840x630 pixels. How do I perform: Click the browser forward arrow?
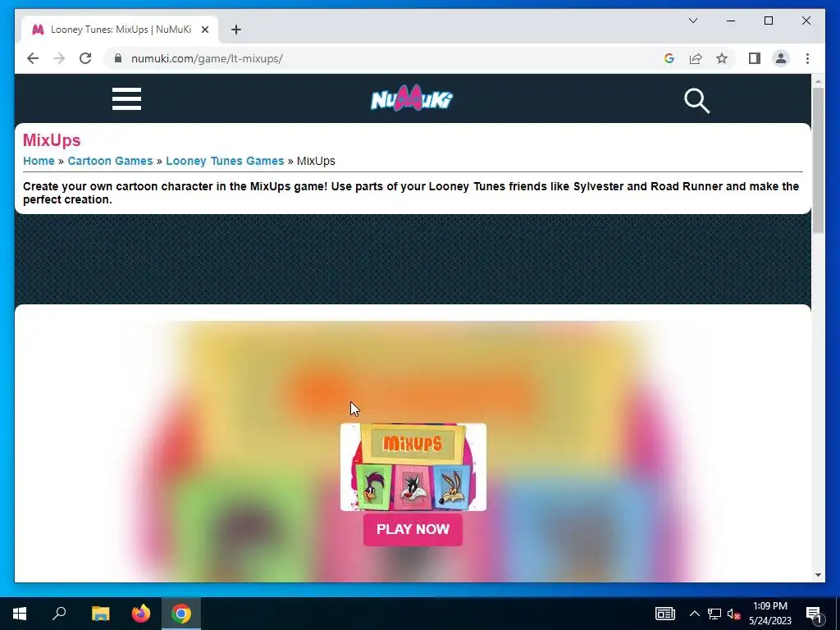pos(59,58)
